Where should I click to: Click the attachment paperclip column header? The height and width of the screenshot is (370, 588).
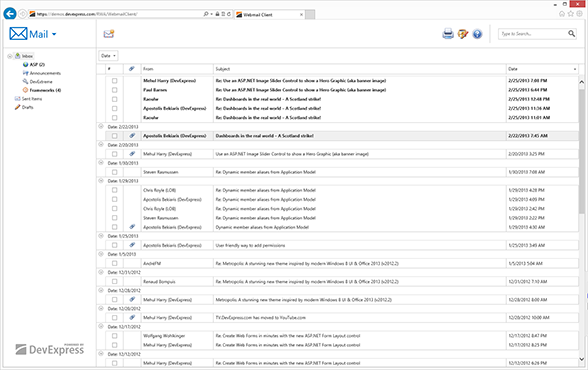[132, 69]
